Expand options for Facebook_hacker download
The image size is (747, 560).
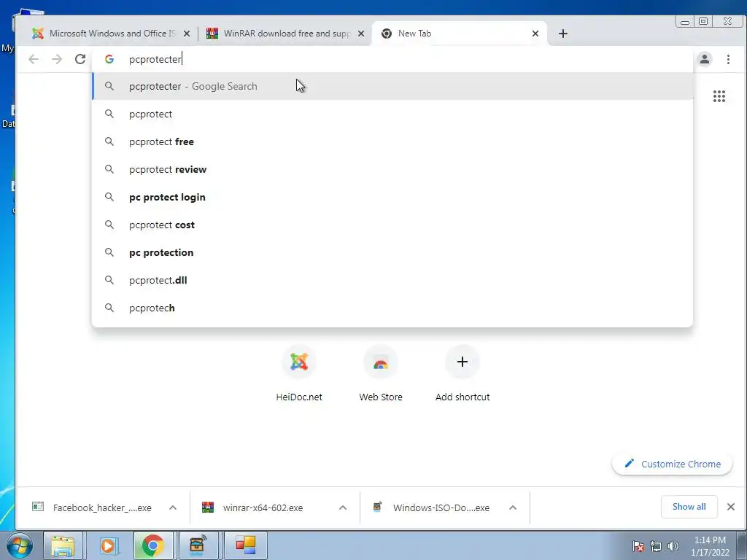(173, 507)
